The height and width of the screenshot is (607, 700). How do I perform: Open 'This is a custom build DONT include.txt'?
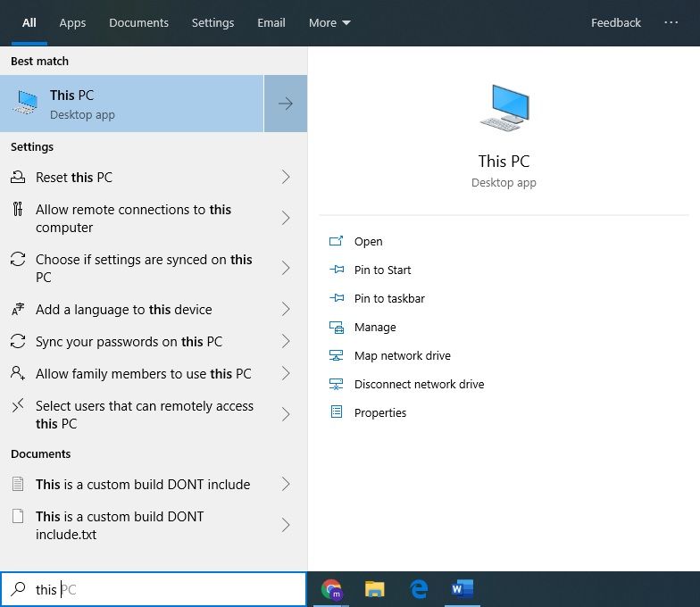point(154,525)
